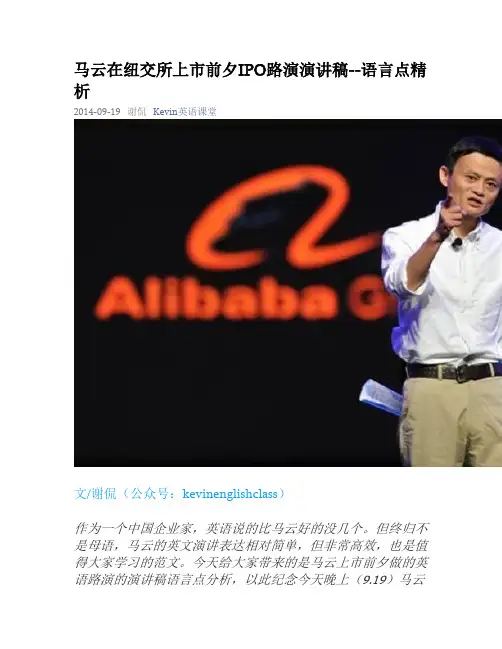Click the article headline about 马云 IPO路演

(x=250, y=80)
